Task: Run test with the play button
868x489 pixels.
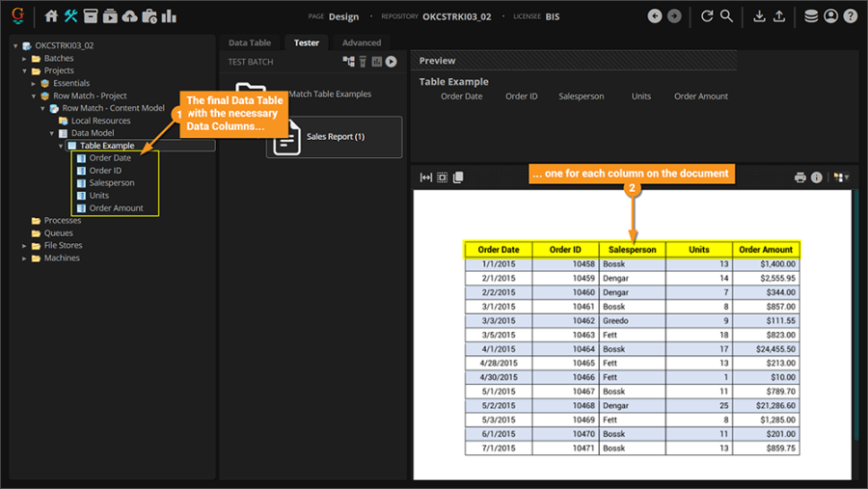Action: [392, 62]
